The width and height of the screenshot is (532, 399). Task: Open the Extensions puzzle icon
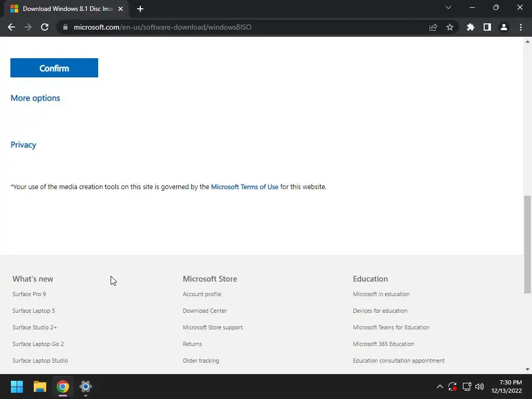[x=471, y=27]
